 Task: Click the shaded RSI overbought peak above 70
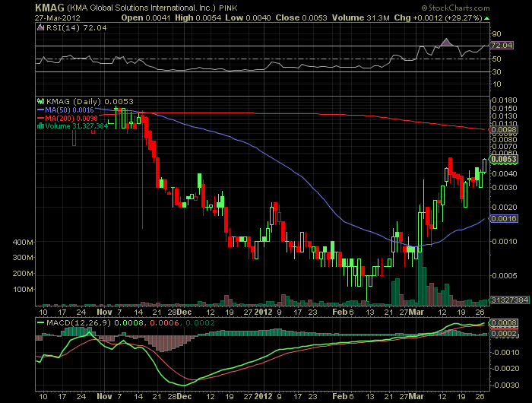point(447,43)
